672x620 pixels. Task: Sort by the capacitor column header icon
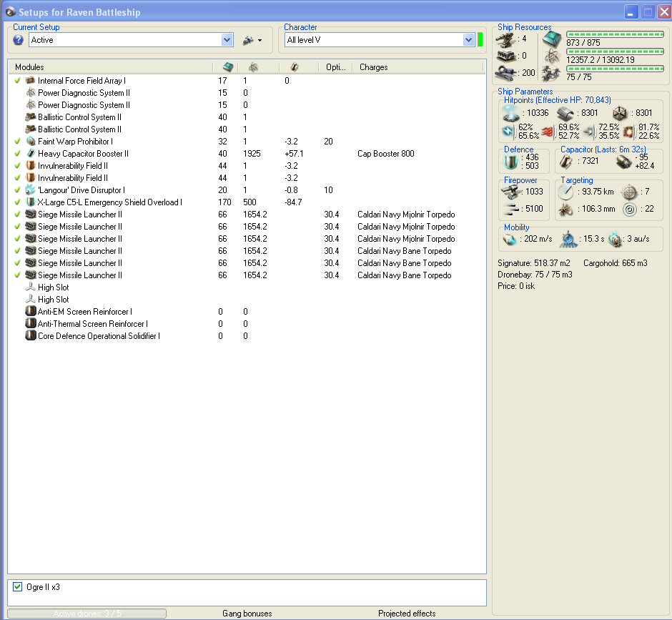coord(294,67)
